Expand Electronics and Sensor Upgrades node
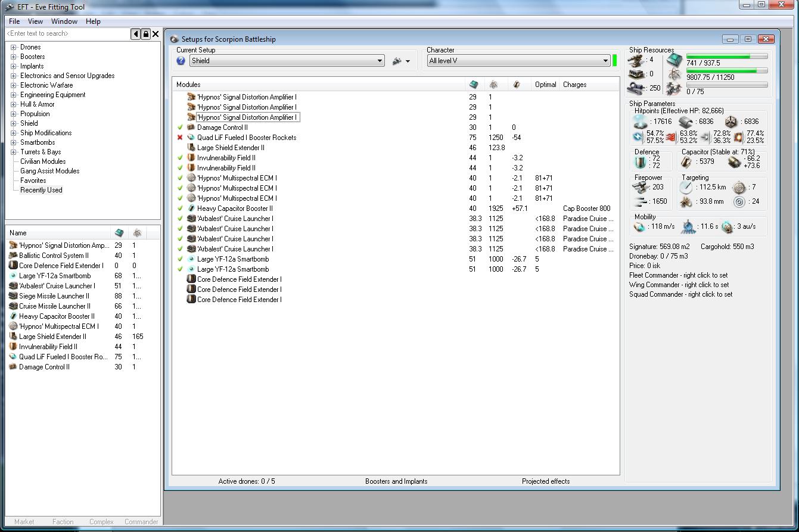Screen dimensions: 799x532 tap(13, 76)
